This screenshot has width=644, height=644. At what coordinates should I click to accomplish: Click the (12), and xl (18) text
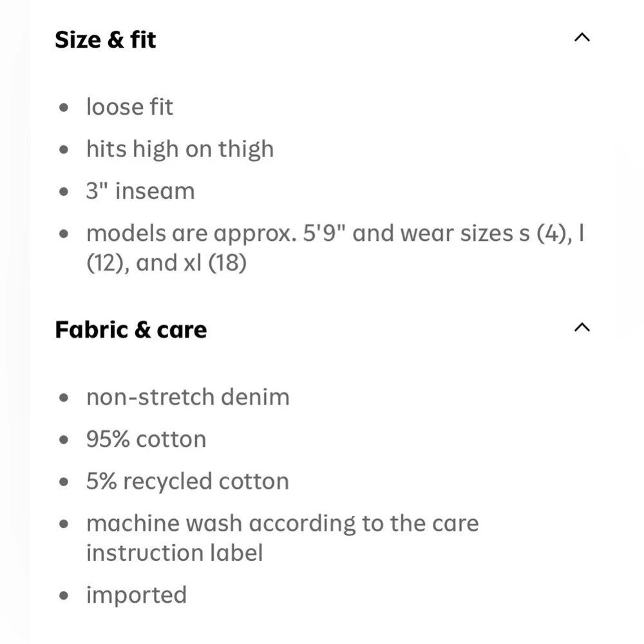tap(166, 263)
